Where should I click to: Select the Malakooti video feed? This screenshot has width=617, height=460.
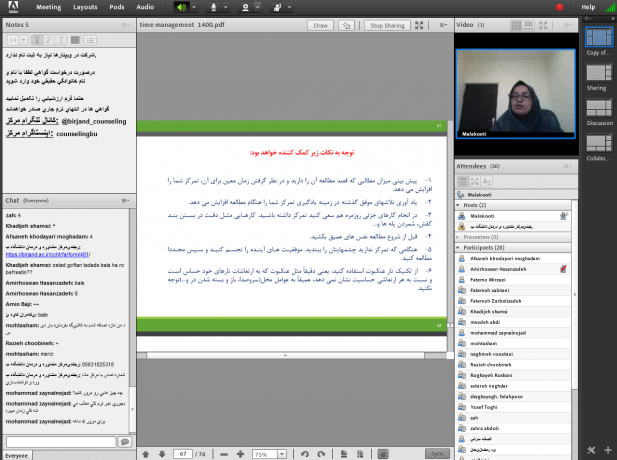click(515, 94)
